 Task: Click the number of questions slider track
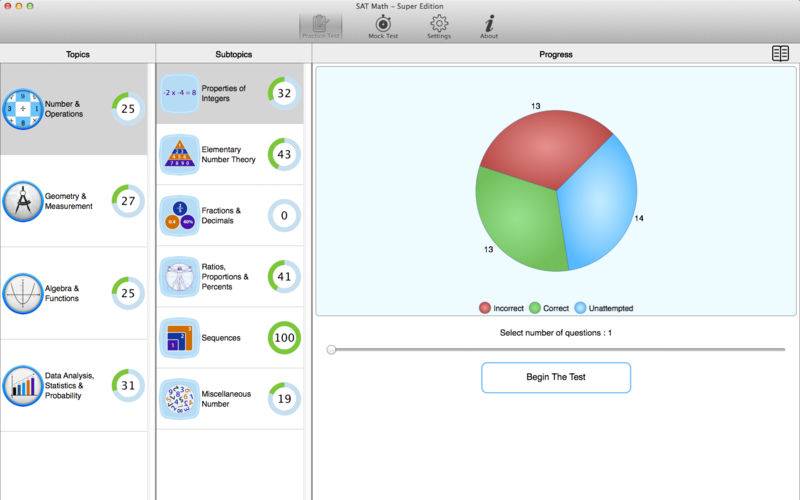(x=556, y=349)
